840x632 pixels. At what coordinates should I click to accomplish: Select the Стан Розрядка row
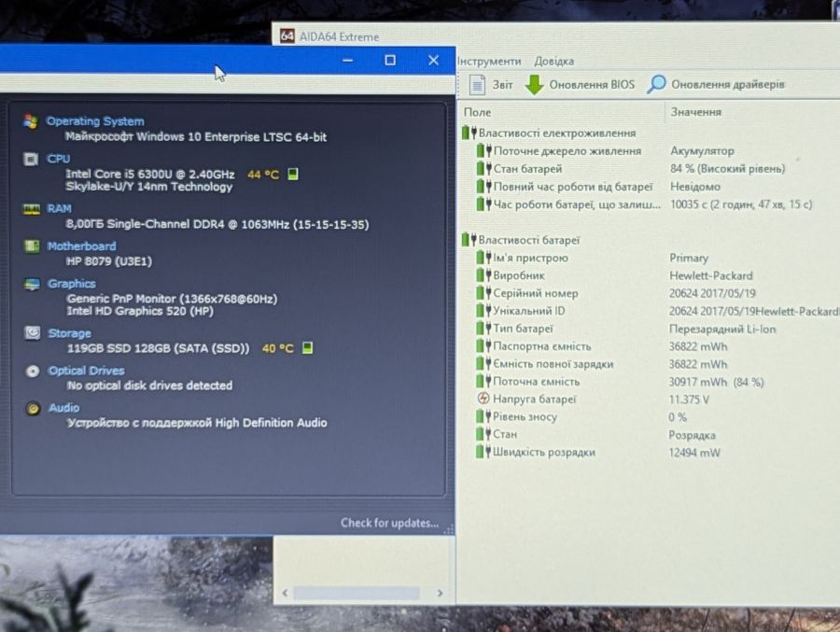650,434
